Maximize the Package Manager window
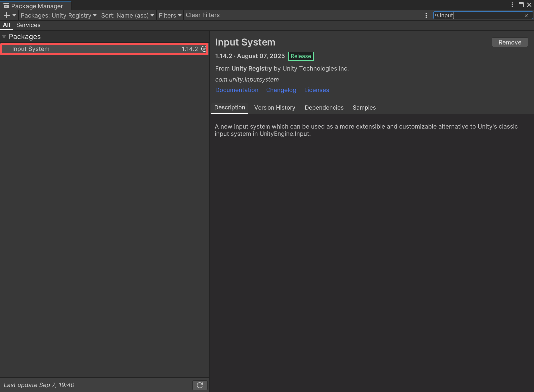534x392 pixels. (521, 5)
